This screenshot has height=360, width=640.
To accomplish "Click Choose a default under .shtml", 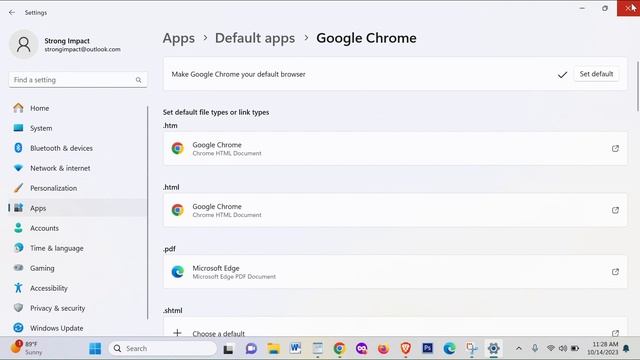I will 395,327.
